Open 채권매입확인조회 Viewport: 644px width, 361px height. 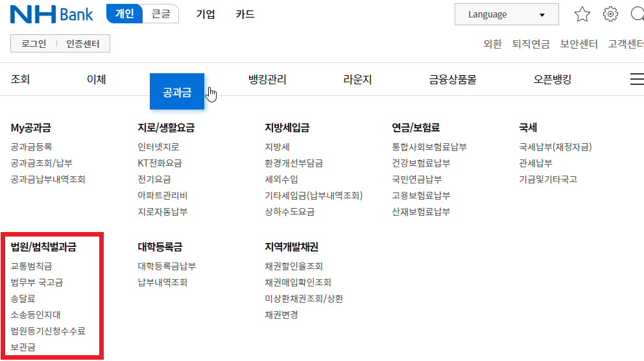(298, 283)
